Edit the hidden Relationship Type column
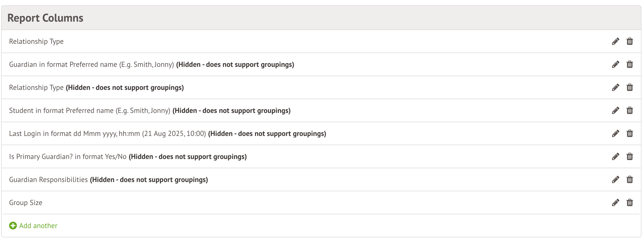The height and width of the screenshot is (241, 644). [615, 88]
